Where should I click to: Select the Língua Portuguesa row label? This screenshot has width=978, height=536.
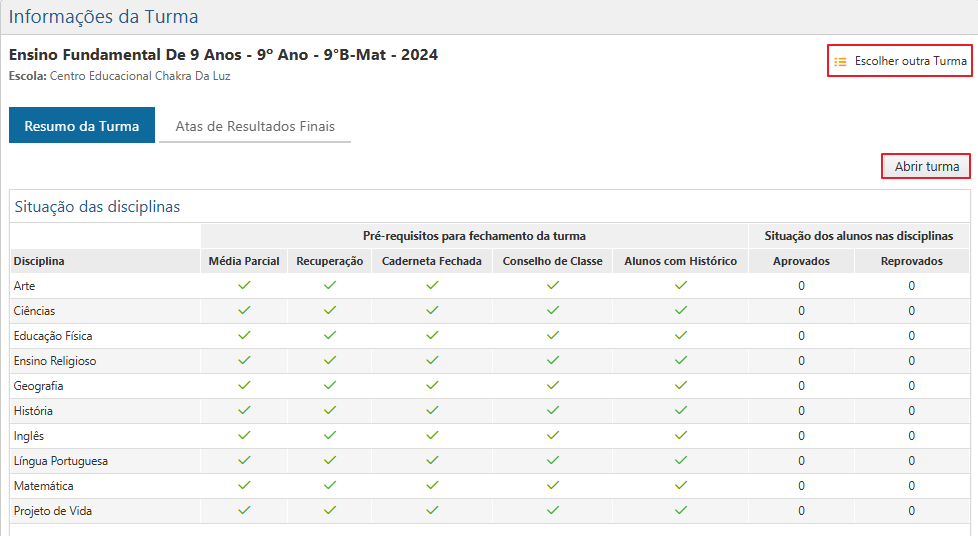pos(61,460)
